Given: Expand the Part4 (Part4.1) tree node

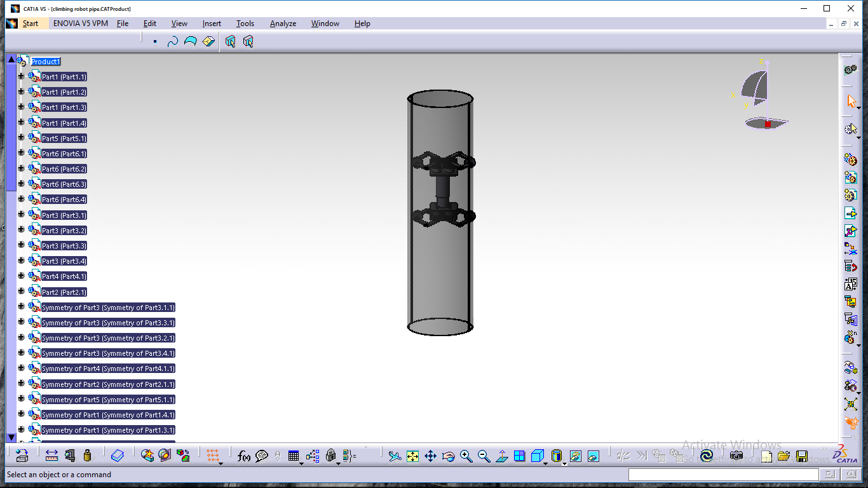Looking at the screenshot, I should click(x=21, y=276).
